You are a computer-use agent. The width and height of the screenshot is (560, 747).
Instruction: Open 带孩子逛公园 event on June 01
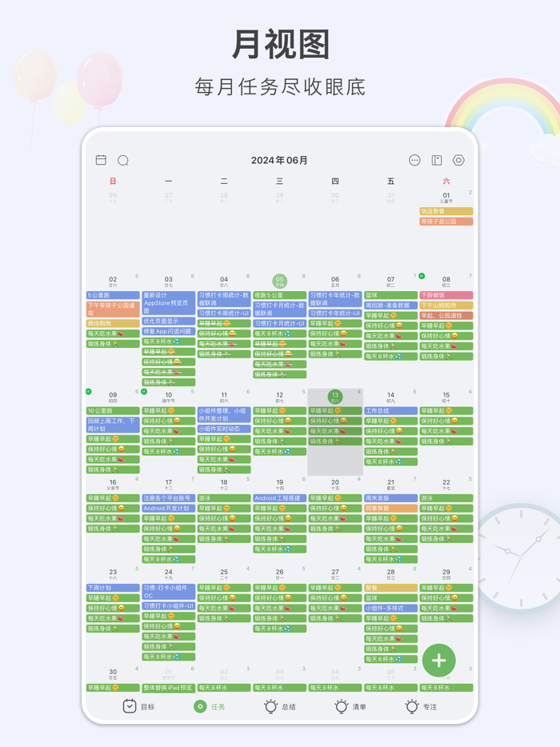tap(446, 222)
